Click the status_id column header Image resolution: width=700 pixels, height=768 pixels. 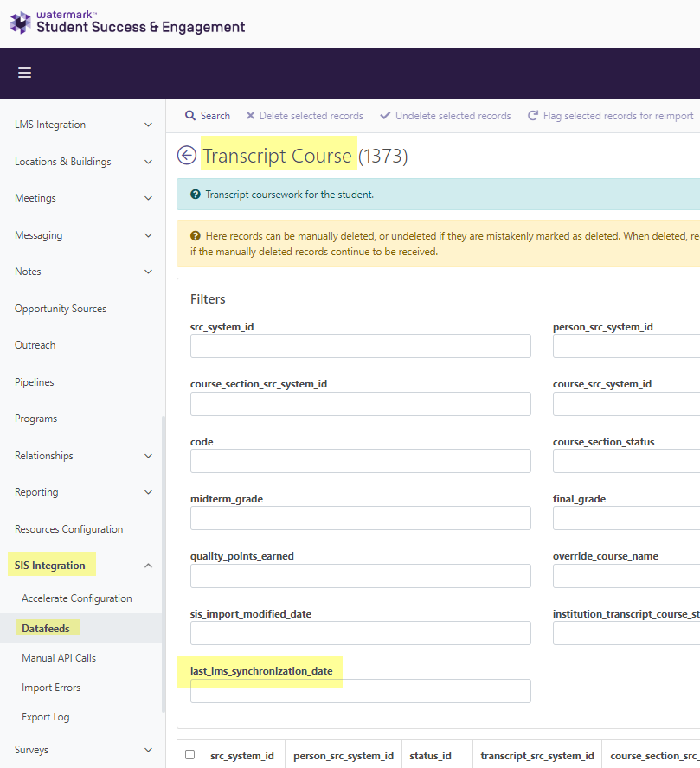[x=430, y=756]
